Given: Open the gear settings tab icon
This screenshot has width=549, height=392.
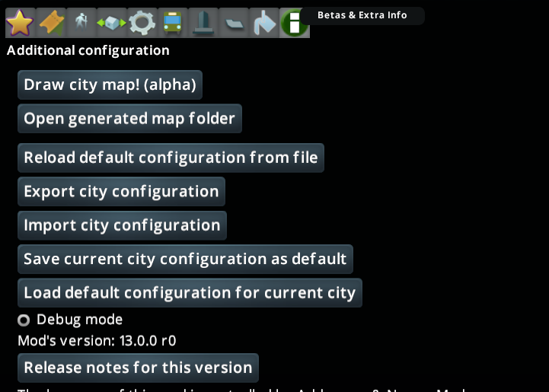Looking at the screenshot, I should (x=142, y=23).
